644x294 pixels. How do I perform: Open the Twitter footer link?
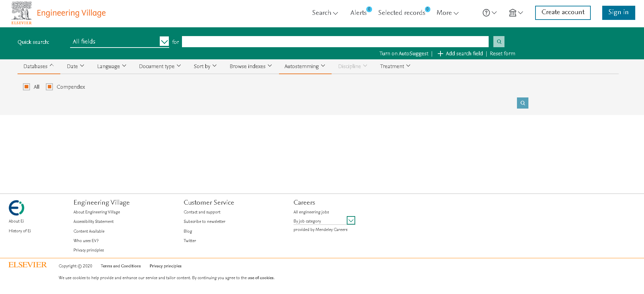point(190,241)
